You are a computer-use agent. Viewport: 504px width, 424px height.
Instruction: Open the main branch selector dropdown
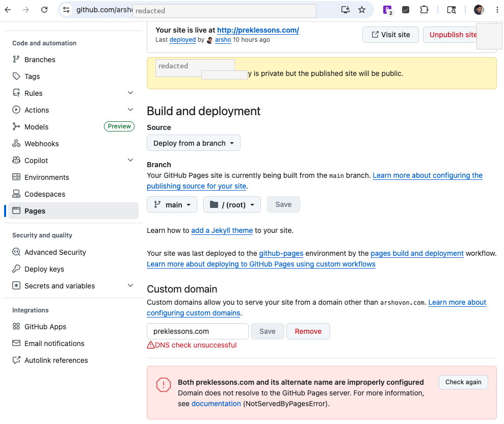click(x=172, y=204)
